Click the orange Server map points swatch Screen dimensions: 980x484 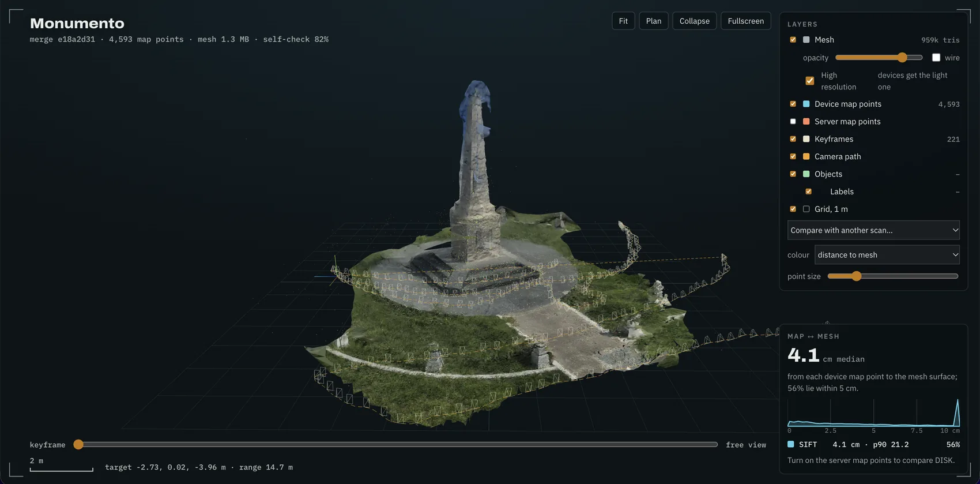pos(806,121)
